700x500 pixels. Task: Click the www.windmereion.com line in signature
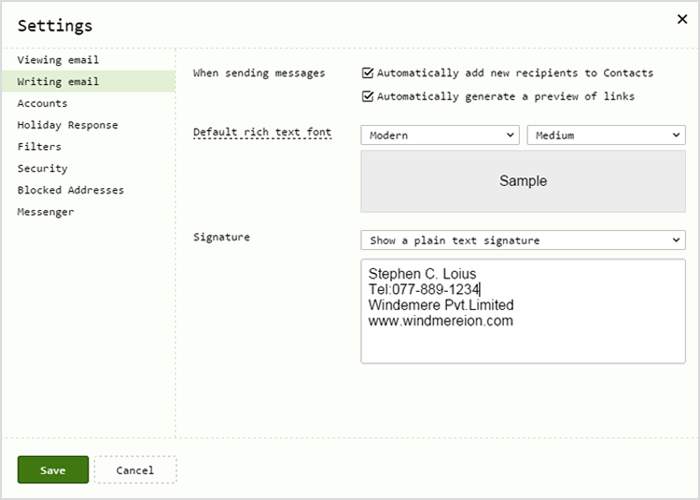coord(441,321)
